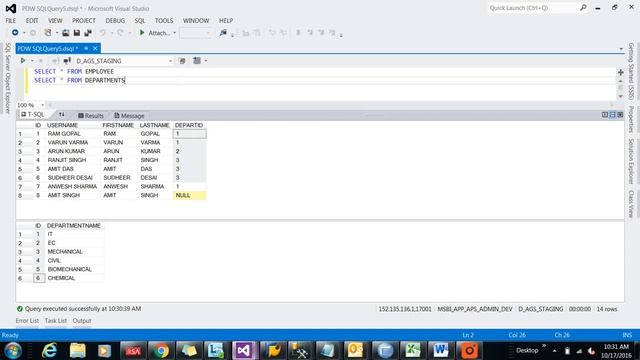Click the editor split handle icon

pos(620,72)
